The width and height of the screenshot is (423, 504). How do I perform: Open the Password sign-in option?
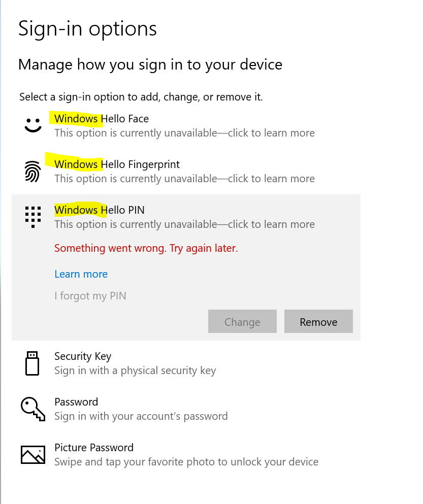click(x=76, y=402)
